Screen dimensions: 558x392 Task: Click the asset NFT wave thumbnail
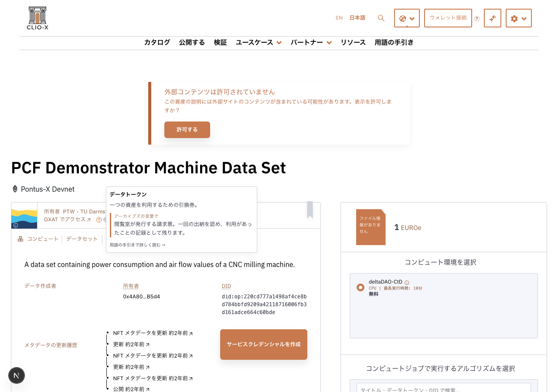coord(24,216)
